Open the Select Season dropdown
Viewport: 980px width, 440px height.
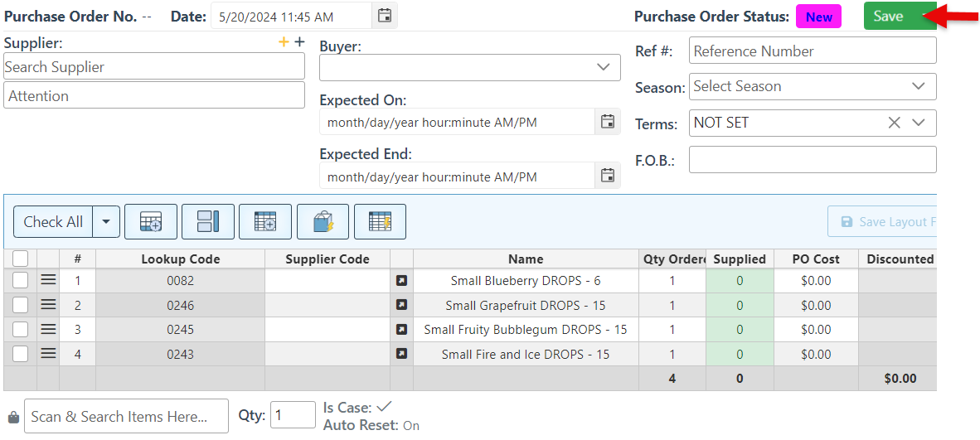919,86
